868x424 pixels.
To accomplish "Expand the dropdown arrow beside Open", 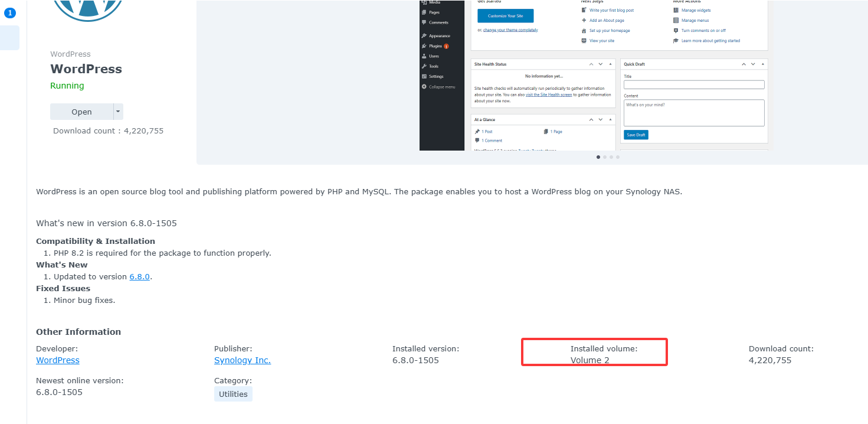I will tap(118, 112).
